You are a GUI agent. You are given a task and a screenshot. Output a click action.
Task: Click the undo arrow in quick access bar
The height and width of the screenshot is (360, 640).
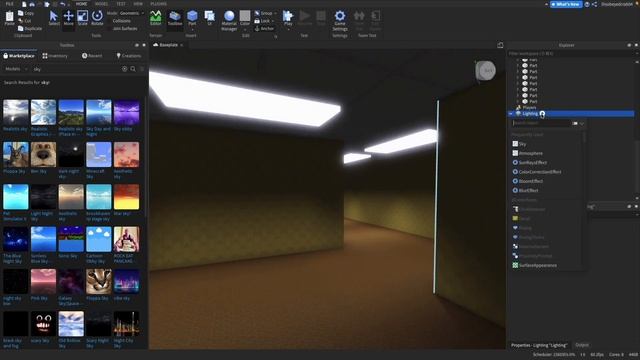62,4
